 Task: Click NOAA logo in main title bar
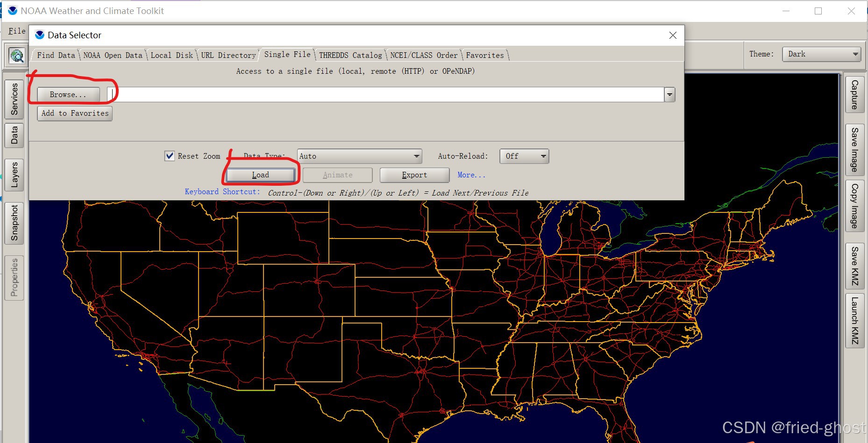(x=13, y=10)
